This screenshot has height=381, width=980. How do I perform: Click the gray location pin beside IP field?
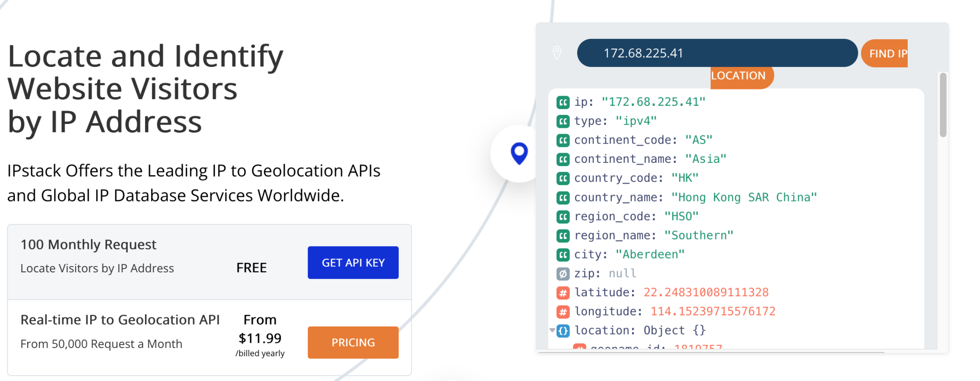pyautogui.click(x=557, y=53)
